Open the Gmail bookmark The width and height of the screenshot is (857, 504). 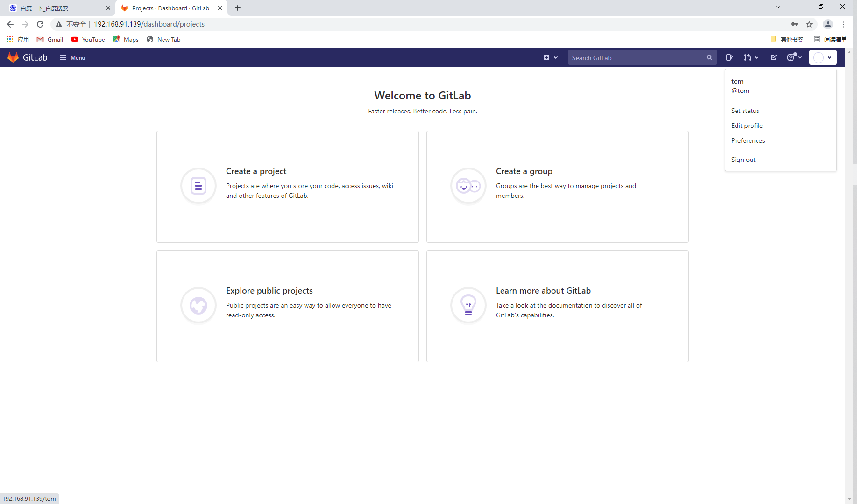click(50, 39)
